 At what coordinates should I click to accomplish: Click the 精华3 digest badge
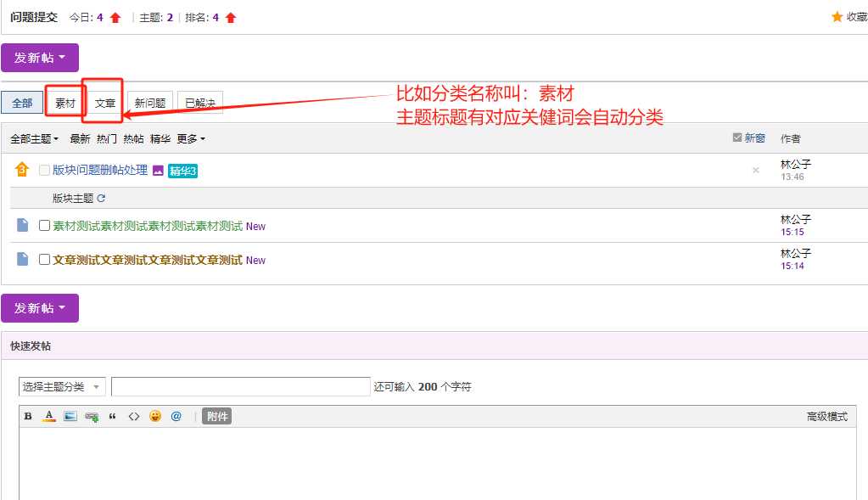coord(182,171)
